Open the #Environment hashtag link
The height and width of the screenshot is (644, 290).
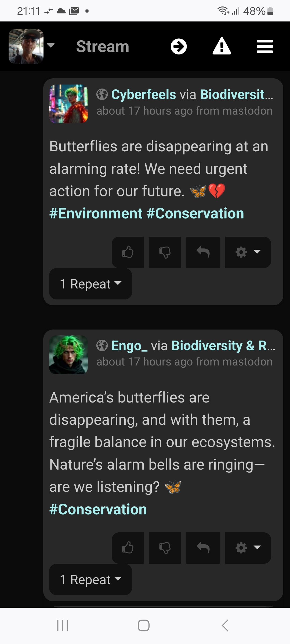pyautogui.click(x=96, y=214)
